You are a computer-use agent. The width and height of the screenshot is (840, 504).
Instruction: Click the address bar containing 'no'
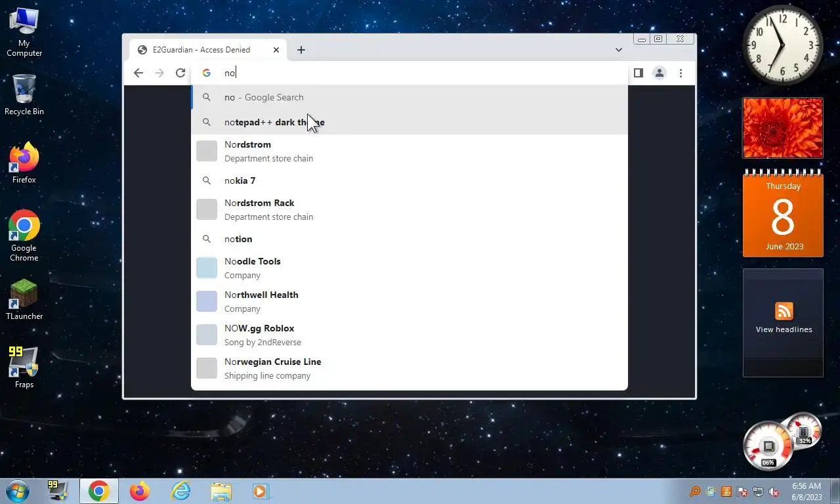[409, 73]
